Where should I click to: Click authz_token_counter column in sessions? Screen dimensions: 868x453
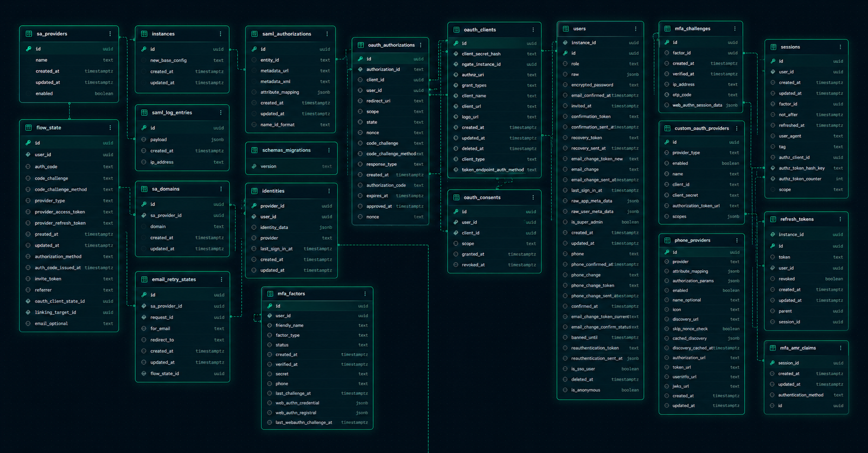click(x=807, y=179)
